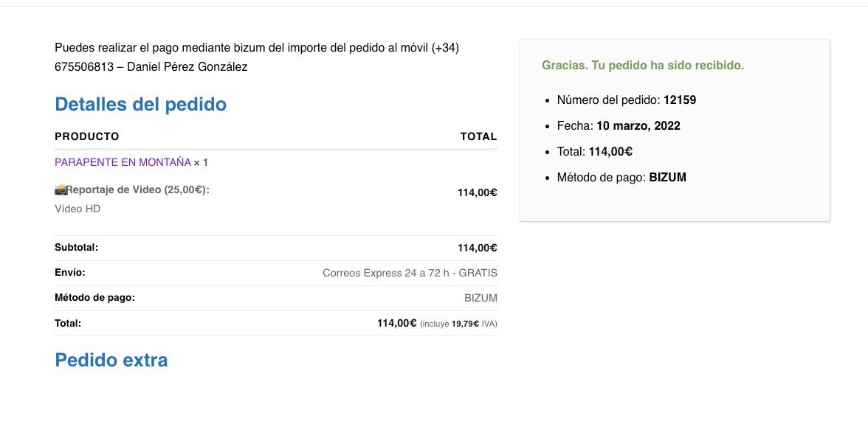Open the PARAPENTE EN MONTAÑA product link
The image size is (868, 435).
click(123, 162)
